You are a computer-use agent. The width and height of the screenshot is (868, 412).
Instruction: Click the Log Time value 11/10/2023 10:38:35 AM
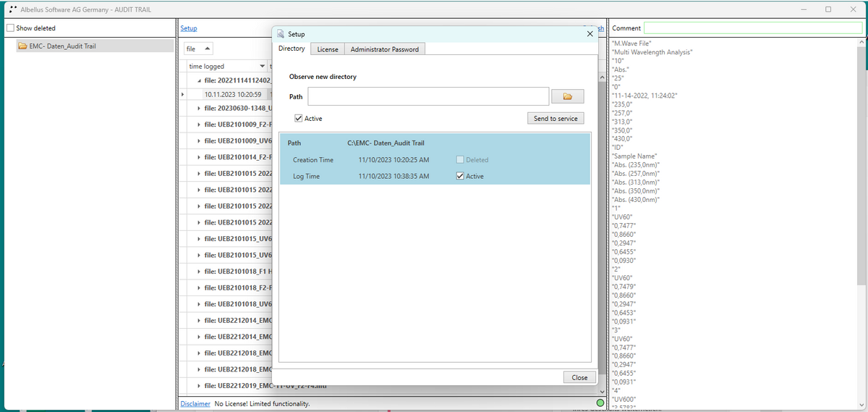pyautogui.click(x=393, y=176)
